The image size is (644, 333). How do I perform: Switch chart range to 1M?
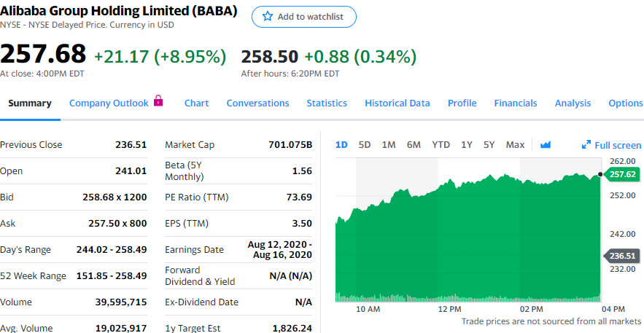[x=389, y=145]
